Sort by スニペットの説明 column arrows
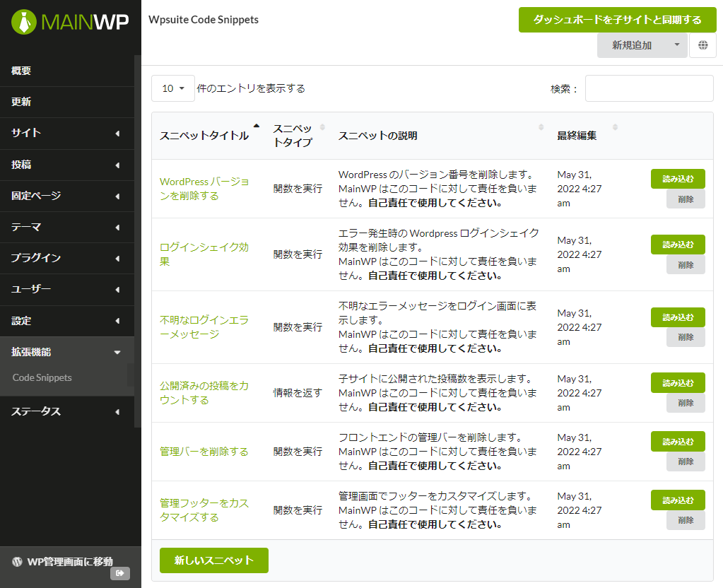This screenshot has width=723, height=588. tap(541, 127)
